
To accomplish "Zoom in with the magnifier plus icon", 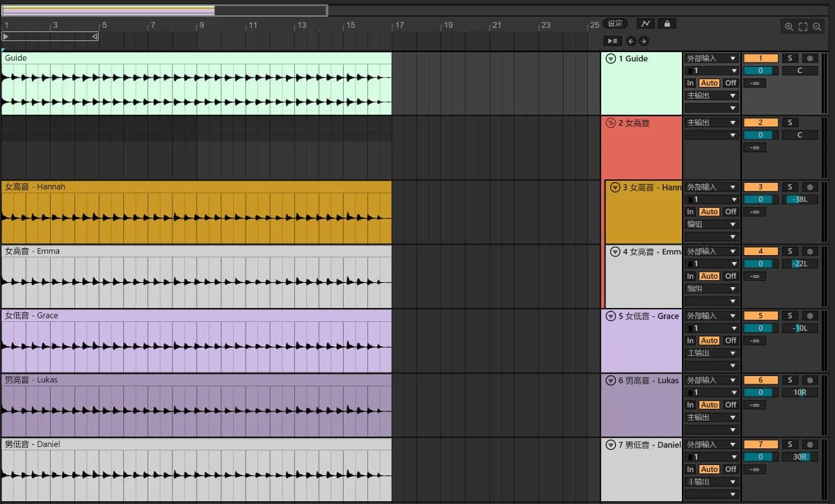I will click(789, 27).
